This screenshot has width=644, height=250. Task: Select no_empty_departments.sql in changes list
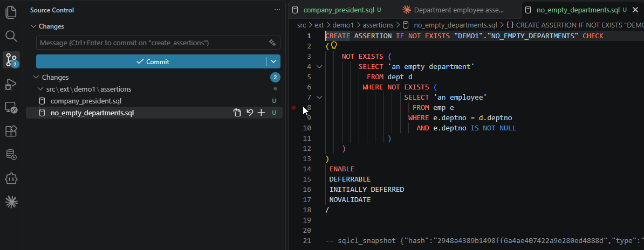point(92,113)
